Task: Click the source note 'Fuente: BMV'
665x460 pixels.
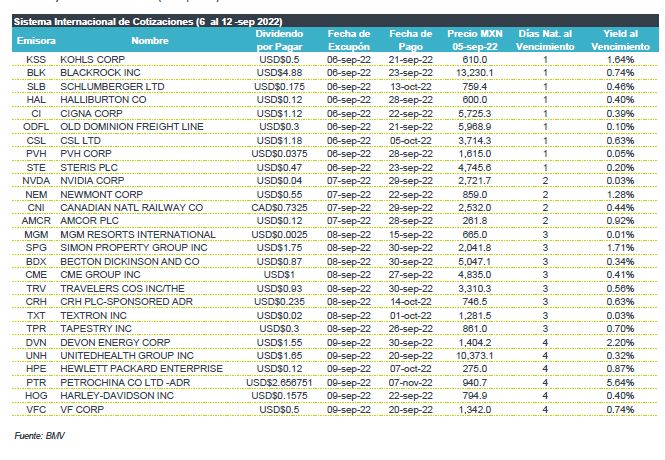Action: coord(39,436)
